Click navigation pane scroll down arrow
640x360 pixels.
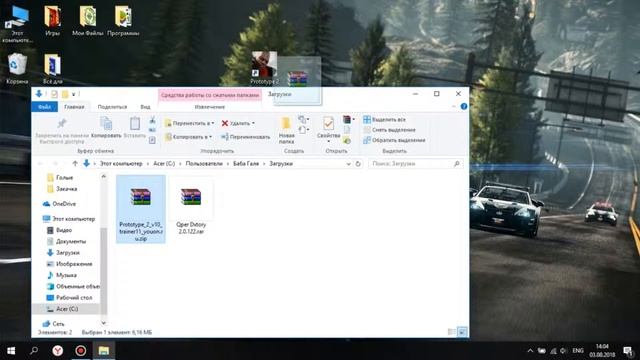103,323
